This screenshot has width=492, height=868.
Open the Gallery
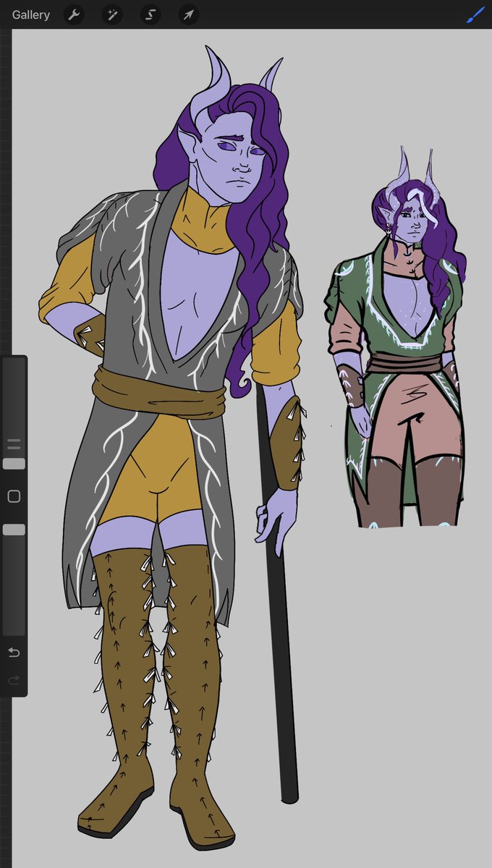31,14
